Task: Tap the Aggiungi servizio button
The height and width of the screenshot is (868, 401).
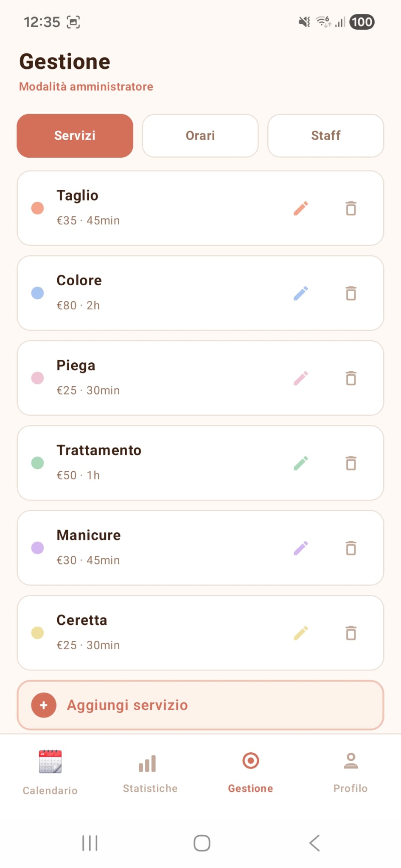Action: 200,705
